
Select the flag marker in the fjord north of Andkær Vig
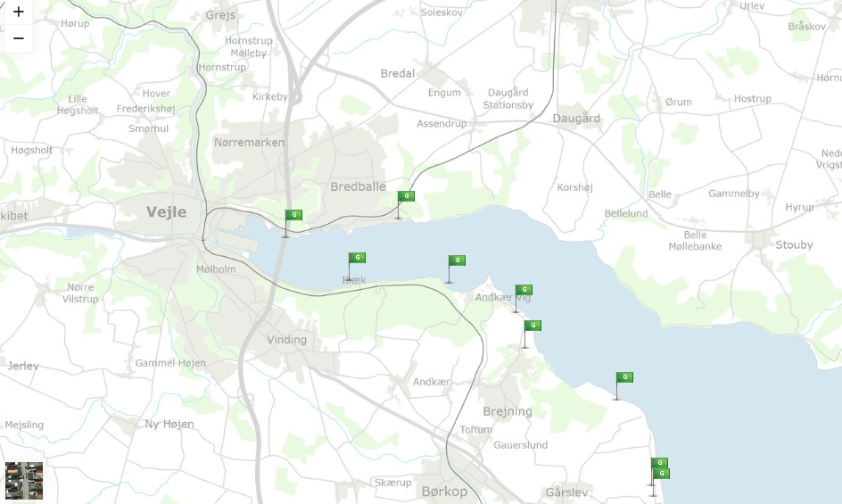457,261
